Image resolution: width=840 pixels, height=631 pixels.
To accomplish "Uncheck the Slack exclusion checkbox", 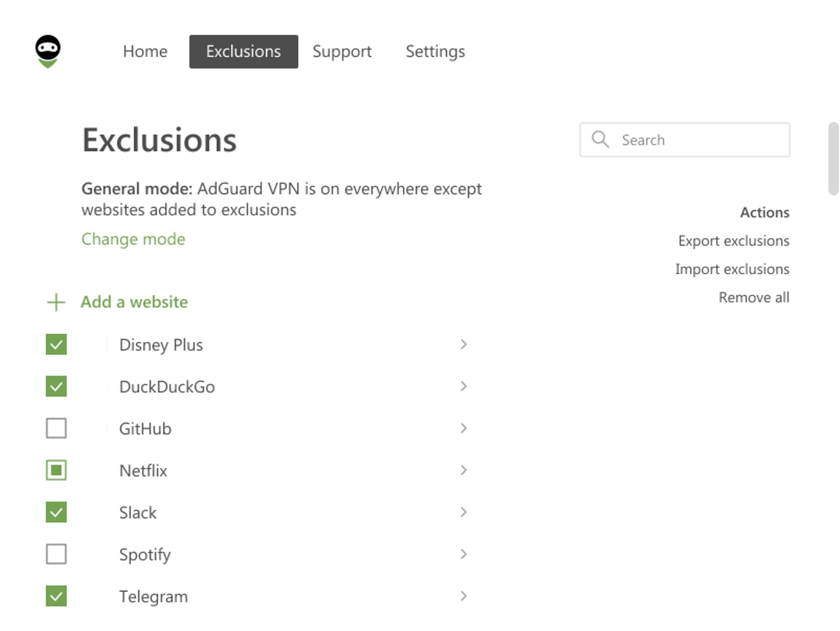I will (56, 512).
